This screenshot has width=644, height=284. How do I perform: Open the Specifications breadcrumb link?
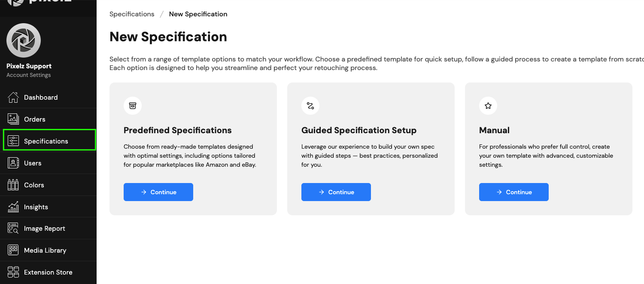pyautogui.click(x=132, y=14)
